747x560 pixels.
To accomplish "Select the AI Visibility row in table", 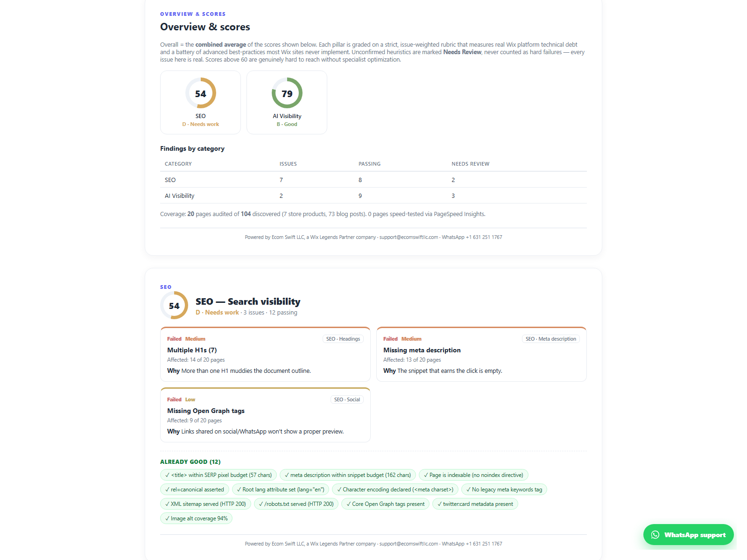I will pyautogui.click(x=373, y=196).
